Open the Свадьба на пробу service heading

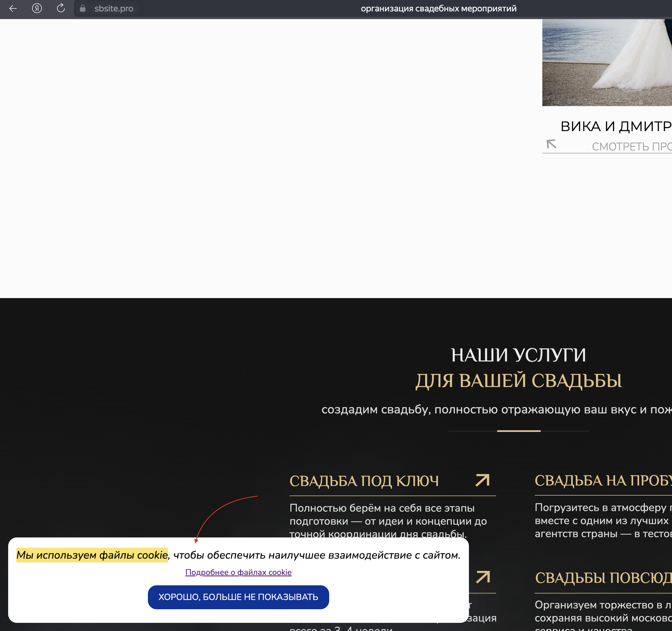[x=603, y=481]
